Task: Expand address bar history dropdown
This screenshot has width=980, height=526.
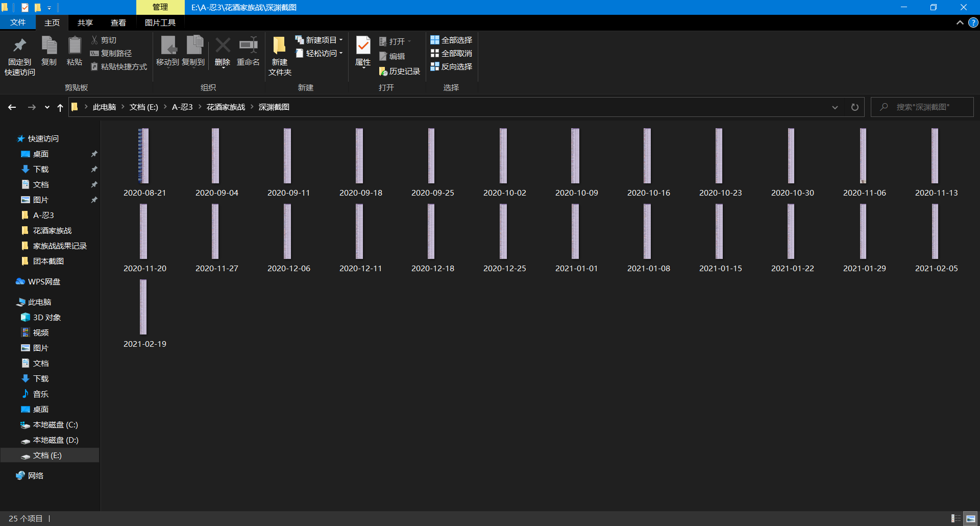Action: tap(835, 107)
